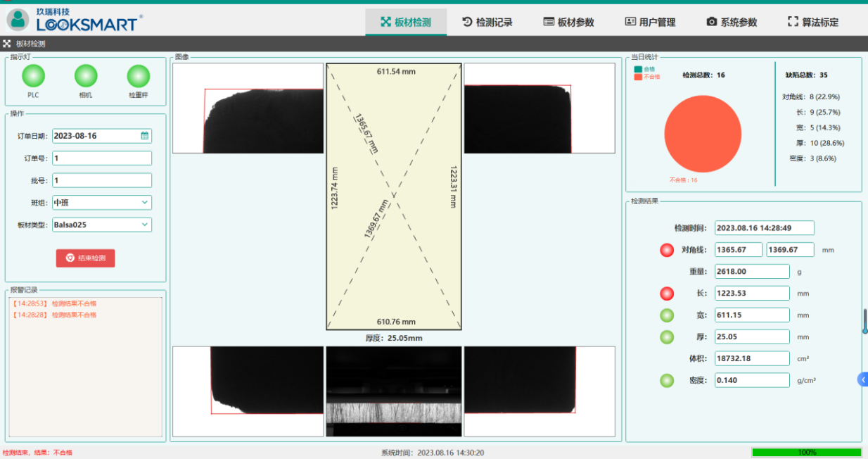The height and width of the screenshot is (459, 868).
Task: Click the green 密度 density status indicator
Action: click(667, 381)
